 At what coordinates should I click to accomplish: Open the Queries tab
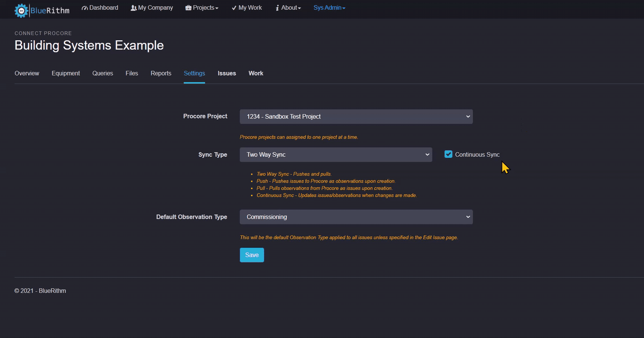pyautogui.click(x=102, y=73)
